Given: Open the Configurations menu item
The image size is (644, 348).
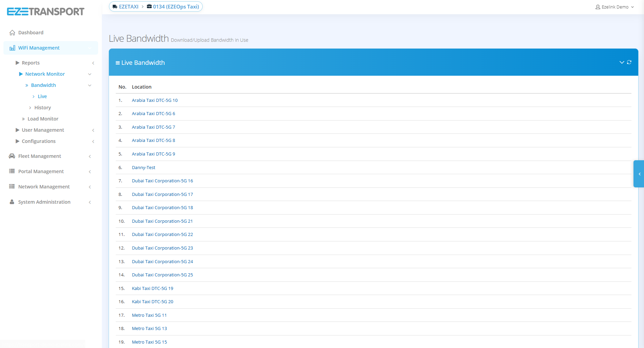Looking at the screenshot, I should click(x=39, y=141).
